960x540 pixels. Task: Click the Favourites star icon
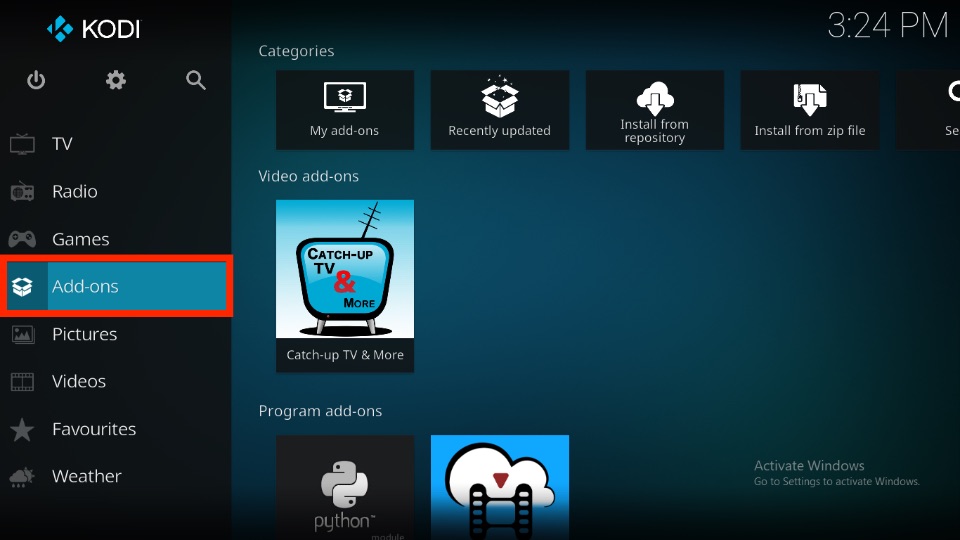coord(22,429)
